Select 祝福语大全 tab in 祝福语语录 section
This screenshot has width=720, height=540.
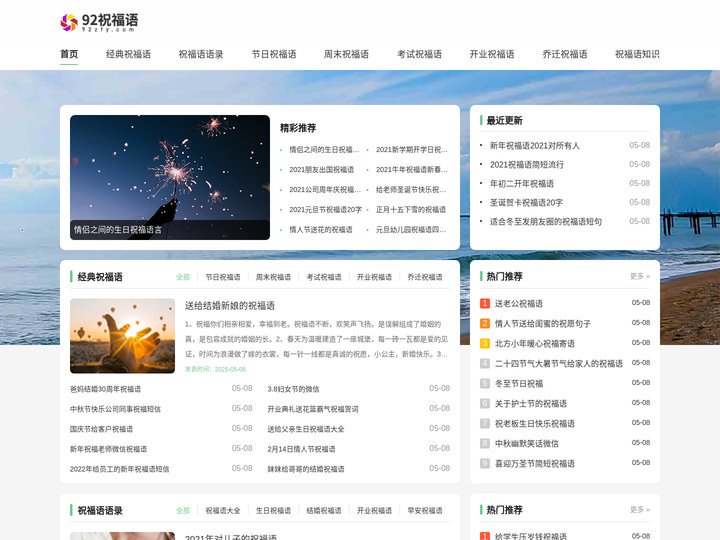coord(223,511)
